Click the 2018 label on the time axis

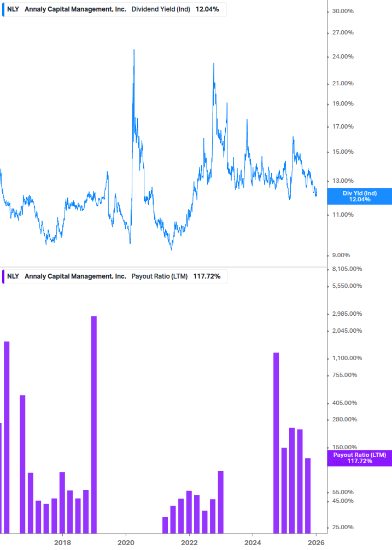pyautogui.click(x=63, y=542)
